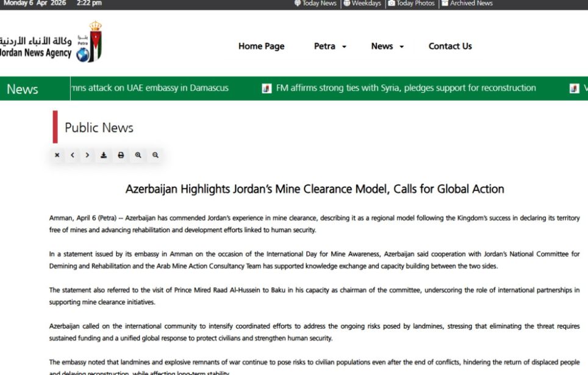Open the Archived News link
Screen dimensions: 588x375
click(467, 4)
